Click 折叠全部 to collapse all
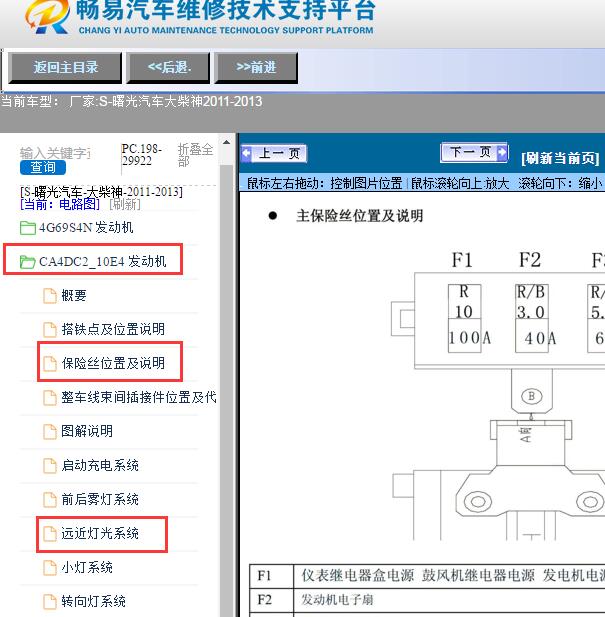Viewport: 605px width, 617px height. pos(195,155)
